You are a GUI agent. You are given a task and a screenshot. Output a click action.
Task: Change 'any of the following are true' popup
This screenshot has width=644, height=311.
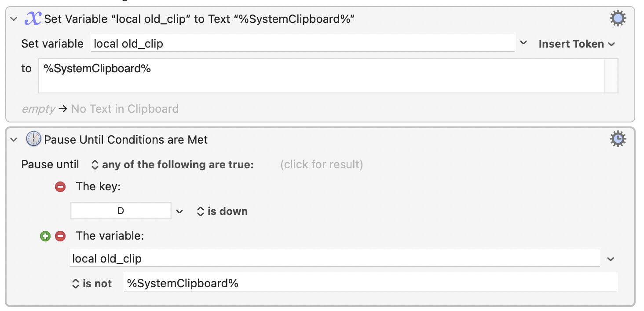click(x=172, y=165)
